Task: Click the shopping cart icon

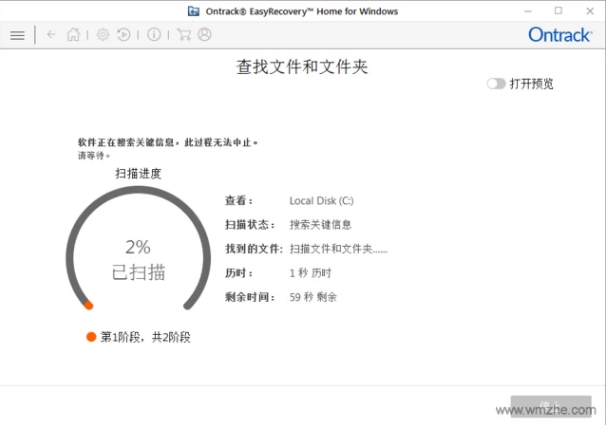Action: tap(184, 35)
